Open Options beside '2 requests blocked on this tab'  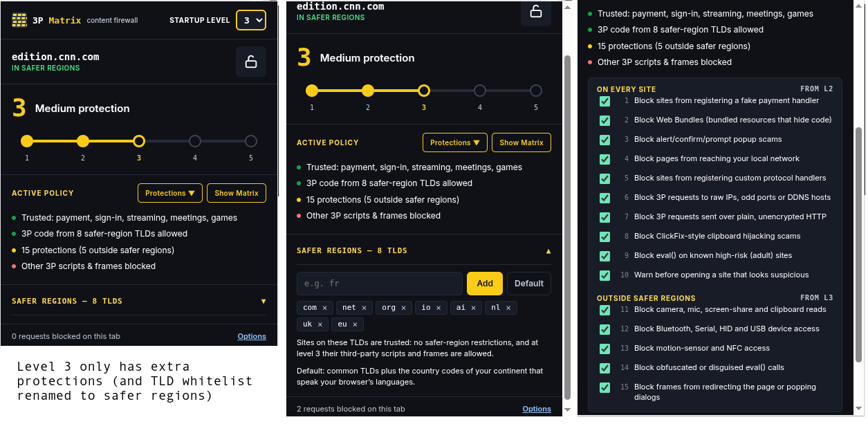pos(537,409)
